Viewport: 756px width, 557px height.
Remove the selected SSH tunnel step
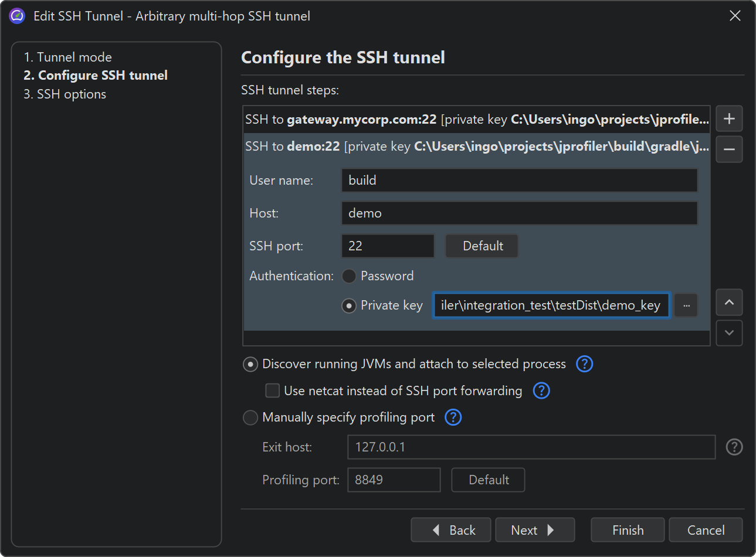pyautogui.click(x=729, y=150)
